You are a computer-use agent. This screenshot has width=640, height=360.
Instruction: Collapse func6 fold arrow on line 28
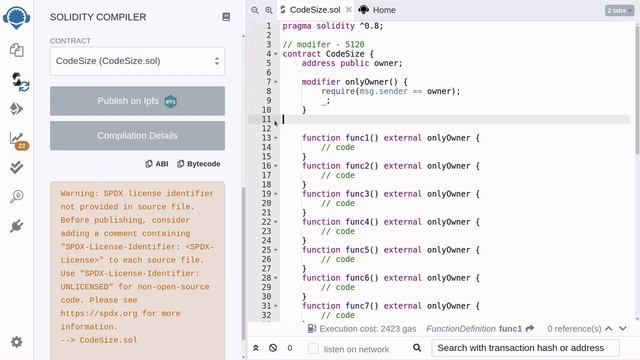tap(276, 278)
